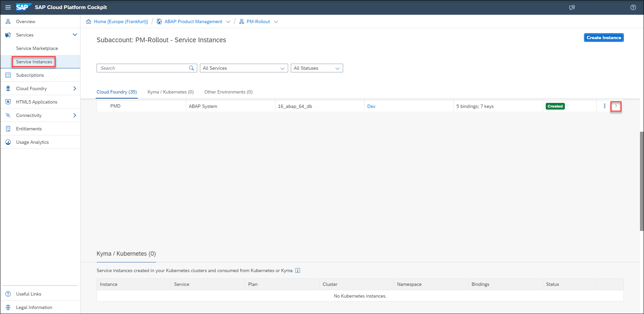Screen dimensions: 644x314
Task: Click the Legal Information scales icon
Action: pyautogui.click(x=8, y=307)
